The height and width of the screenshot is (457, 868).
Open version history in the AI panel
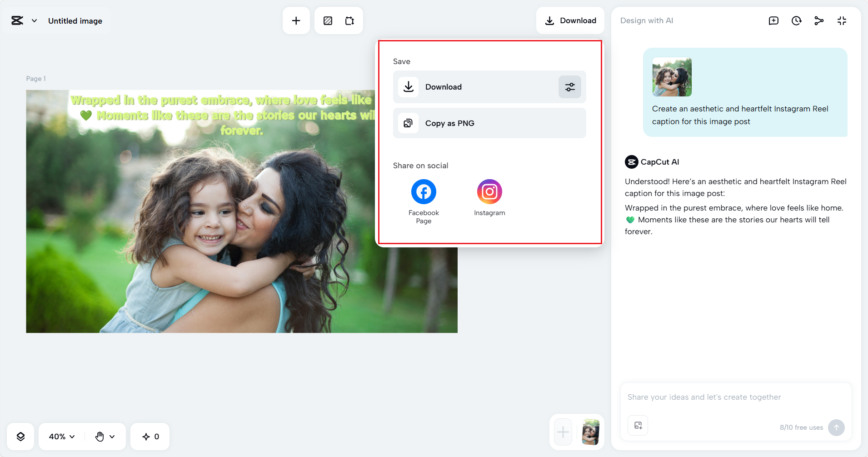click(x=796, y=20)
